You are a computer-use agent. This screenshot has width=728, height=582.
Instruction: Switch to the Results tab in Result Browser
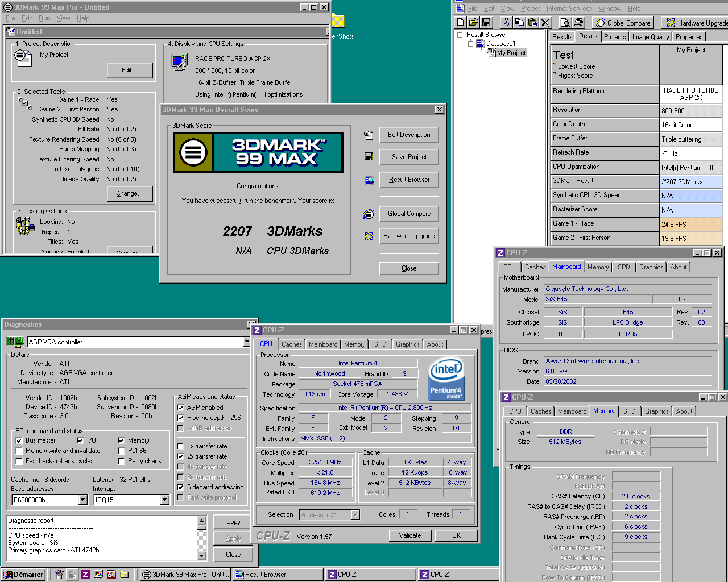562,37
